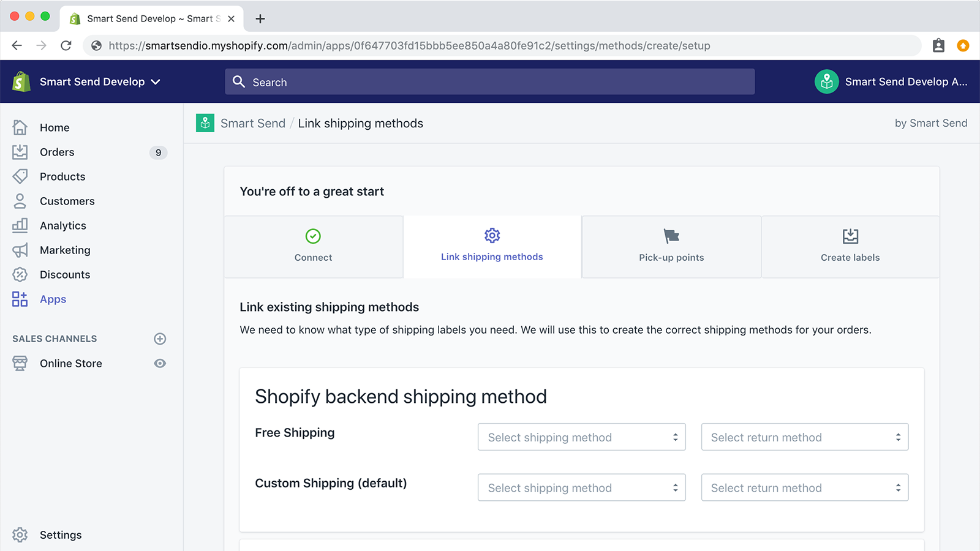
Task: Click the Discounts icon
Action: (19, 274)
